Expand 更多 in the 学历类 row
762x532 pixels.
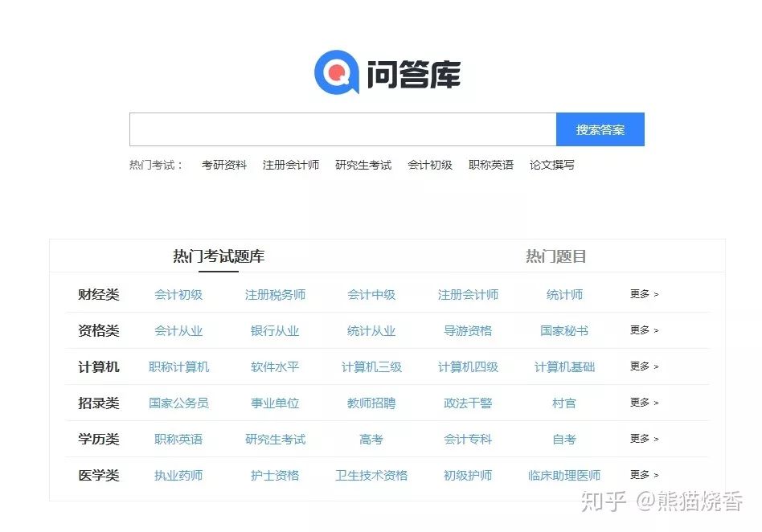point(643,439)
